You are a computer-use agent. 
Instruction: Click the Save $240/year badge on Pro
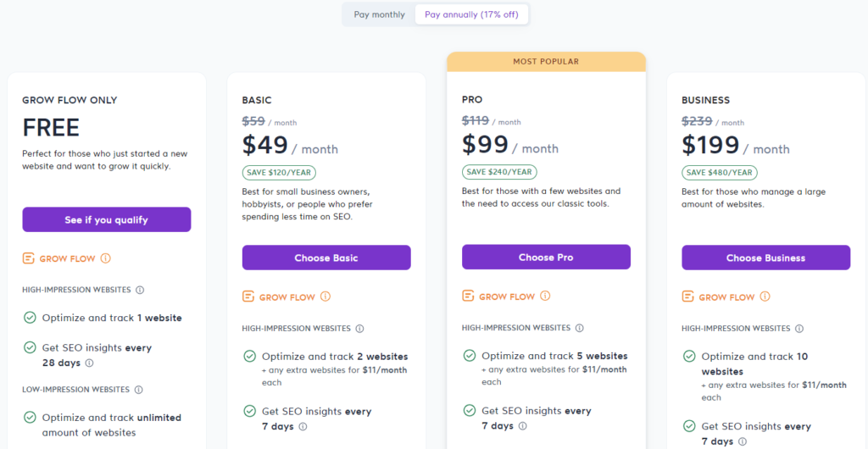[x=499, y=172]
